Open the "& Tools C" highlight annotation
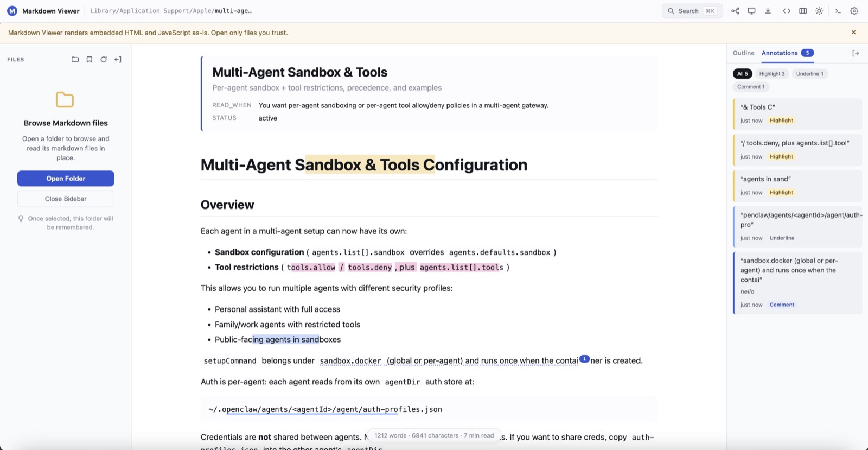The width and height of the screenshot is (868, 450). (x=797, y=114)
